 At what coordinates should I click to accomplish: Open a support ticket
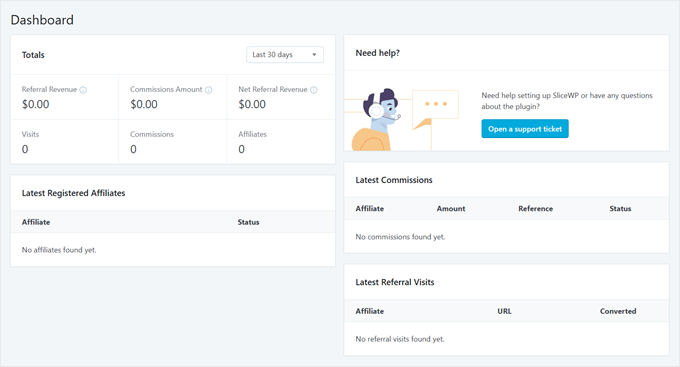click(525, 129)
